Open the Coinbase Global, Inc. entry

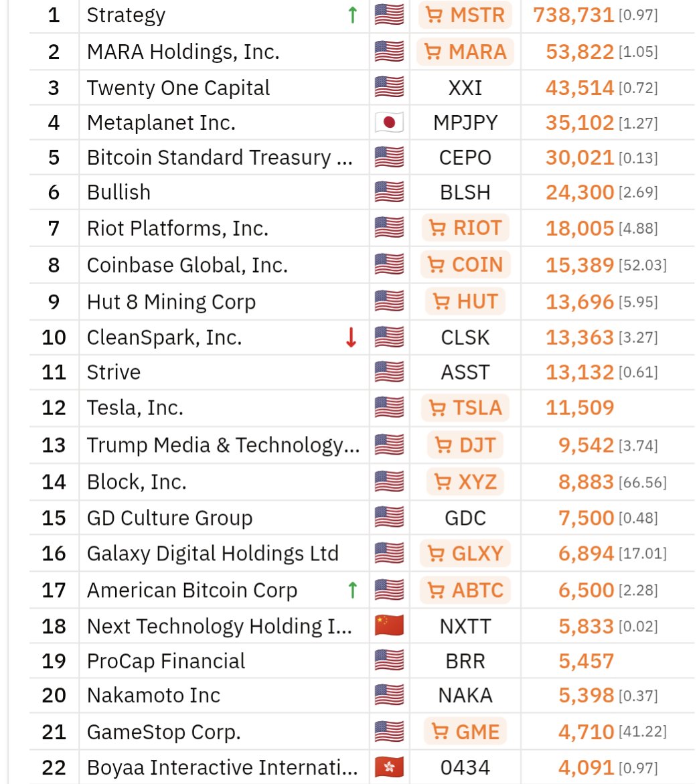coord(187,265)
